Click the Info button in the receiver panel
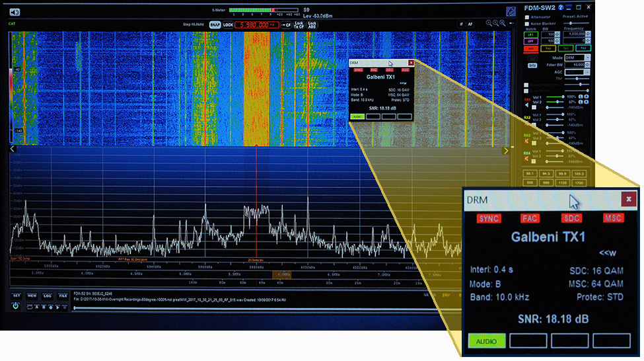The width and height of the screenshot is (644, 361). point(532,65)
